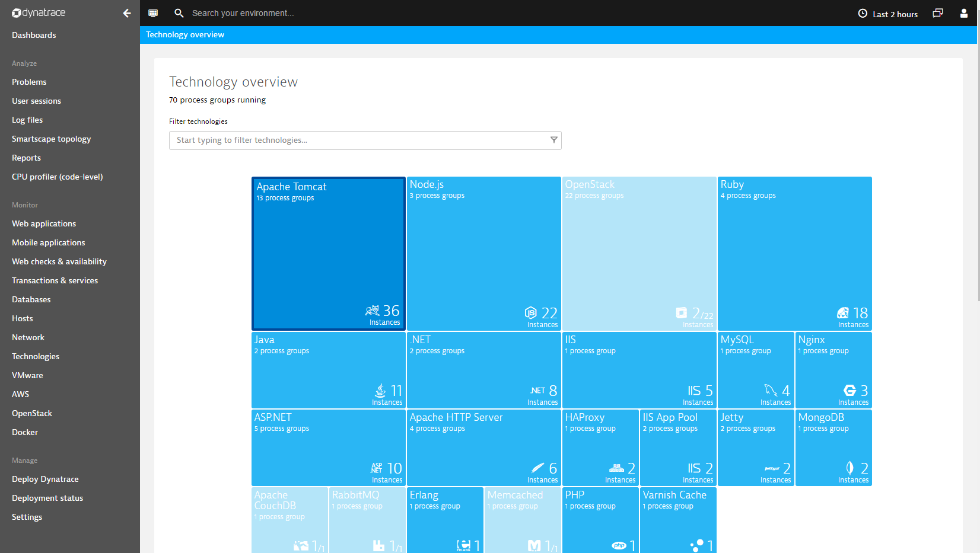Click the '22 process groups' text on OpenStack
This screenshot has width=980, height=553.
594,196
